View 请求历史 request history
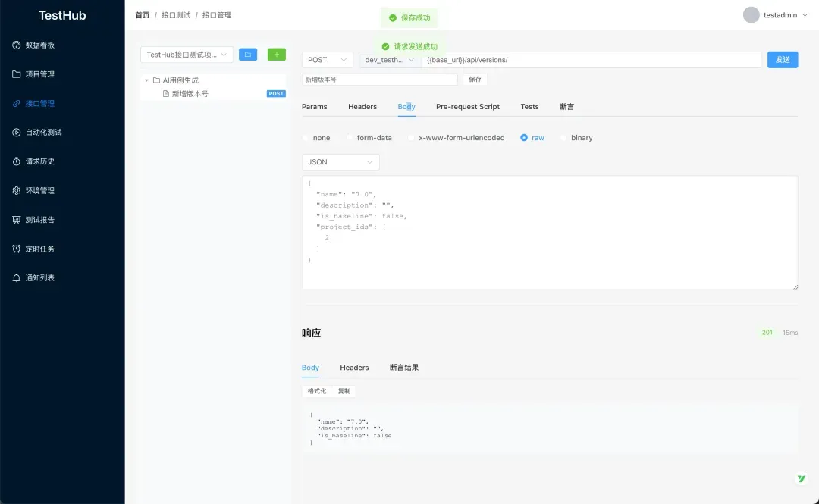This screenshot has width=819, height=504. coord(17,161)
